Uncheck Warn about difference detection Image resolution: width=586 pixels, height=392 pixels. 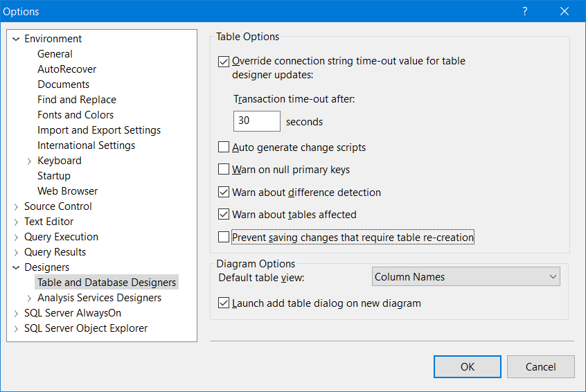pyautogui.click(x=224, y=193)
